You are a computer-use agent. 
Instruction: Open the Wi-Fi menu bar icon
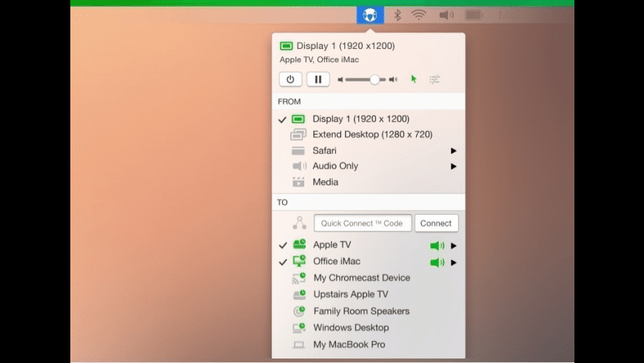point(419,15)
